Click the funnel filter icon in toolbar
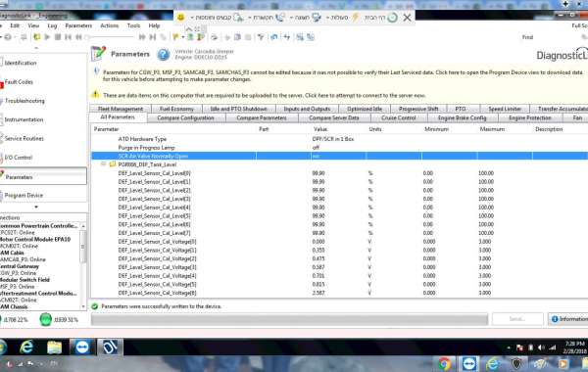 point(261,37)
